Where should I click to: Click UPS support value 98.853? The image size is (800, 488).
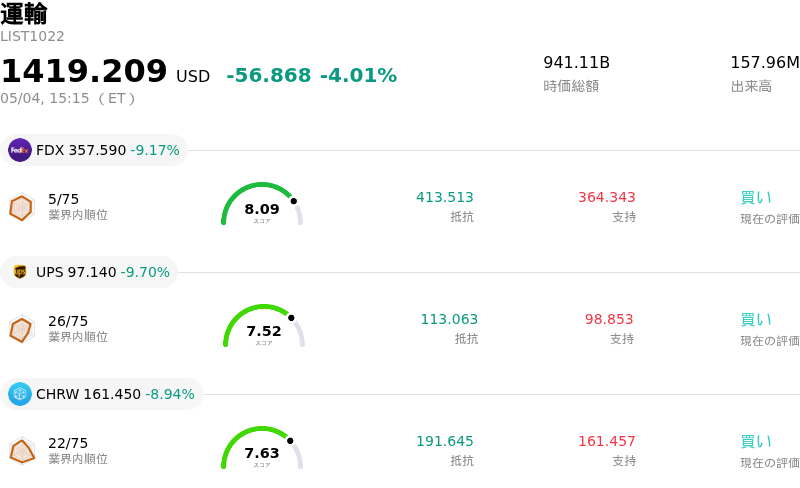pyautogui.click(x=609, y=319)
